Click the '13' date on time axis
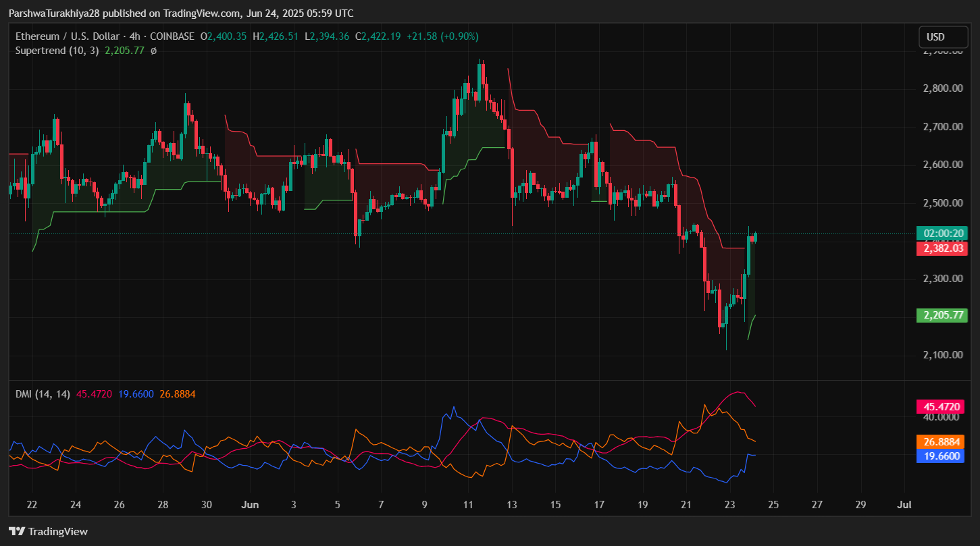 [x=512, y=505]
